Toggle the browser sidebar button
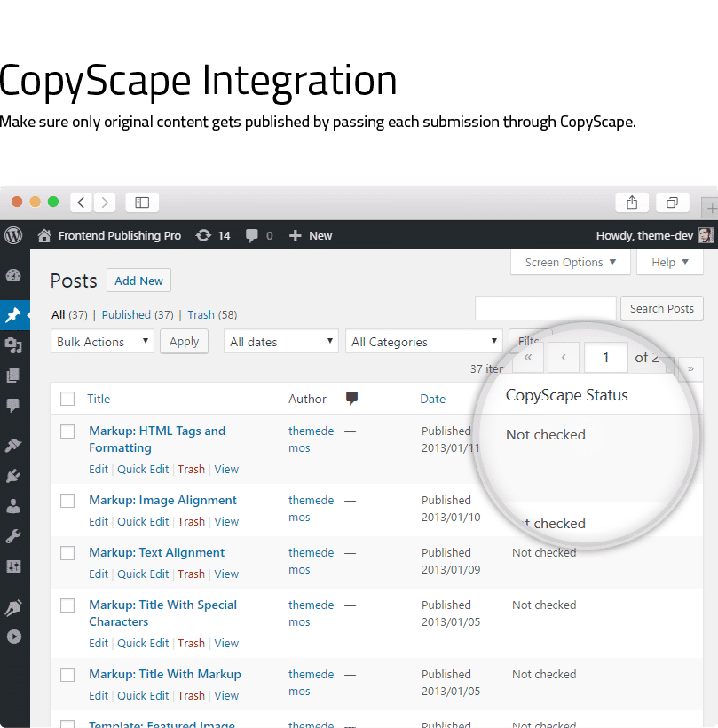This screenshot has width=718, height=728. (142, 202)
